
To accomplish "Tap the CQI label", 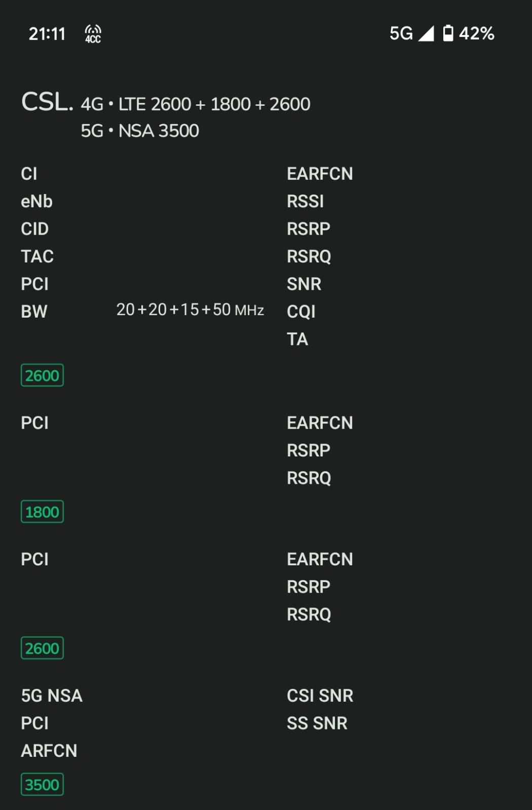I will pos(301,311).
